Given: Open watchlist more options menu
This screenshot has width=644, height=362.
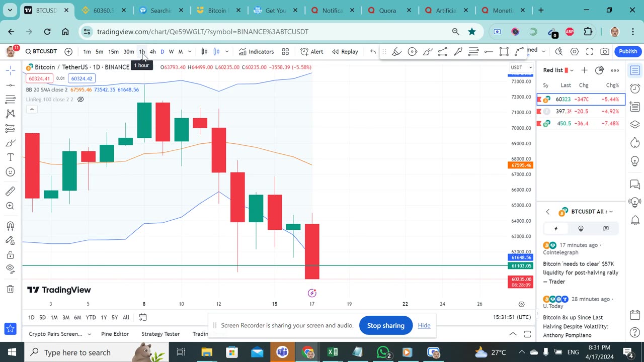Looking at the screenshot, I should pyautogui.click(x=615, y=70).
